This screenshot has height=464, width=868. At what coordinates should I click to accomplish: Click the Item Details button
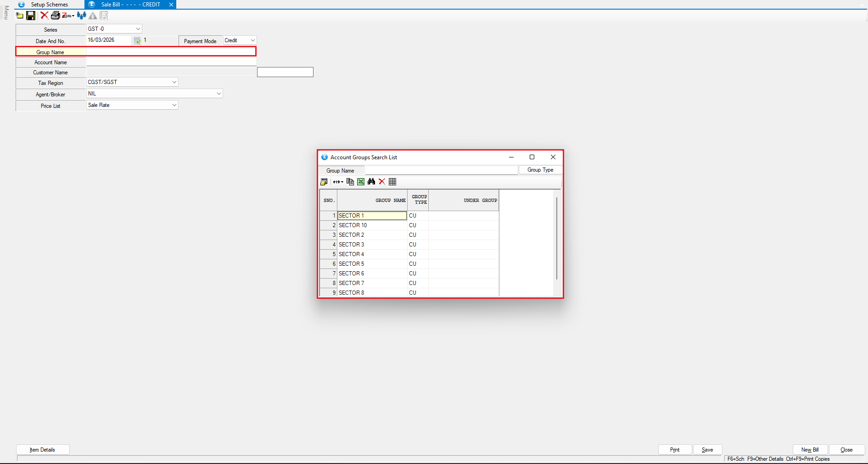click(43, 450)
